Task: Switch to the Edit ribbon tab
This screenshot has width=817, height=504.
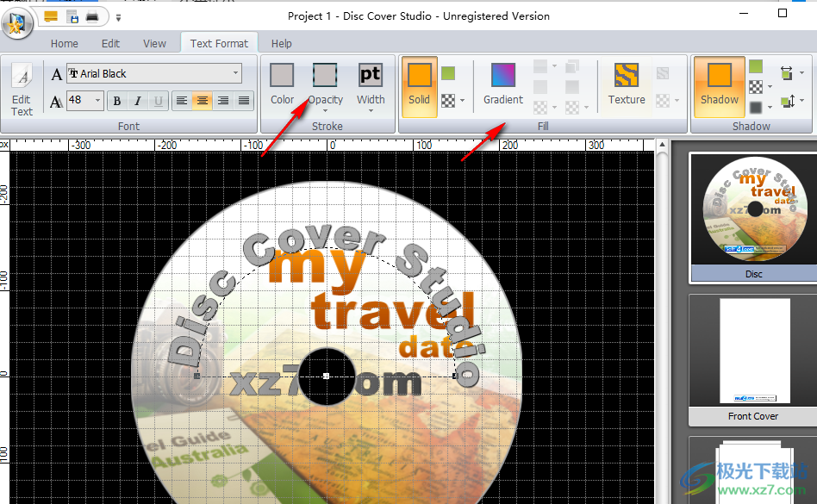Action: click(x=110, y=44)
